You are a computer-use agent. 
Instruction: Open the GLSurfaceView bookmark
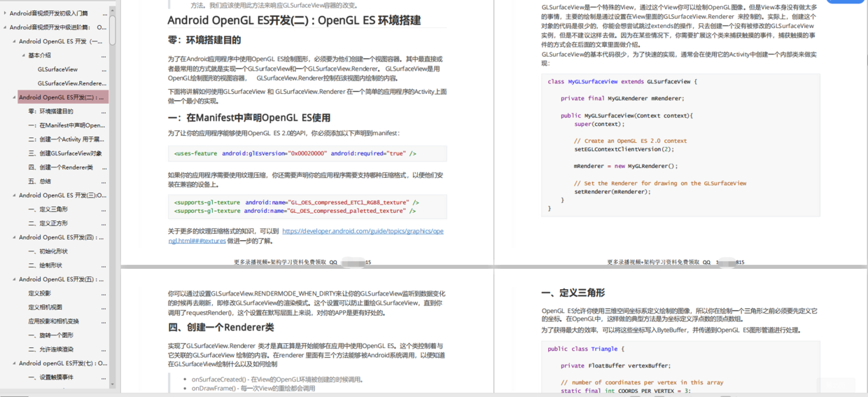coord(57,69)
